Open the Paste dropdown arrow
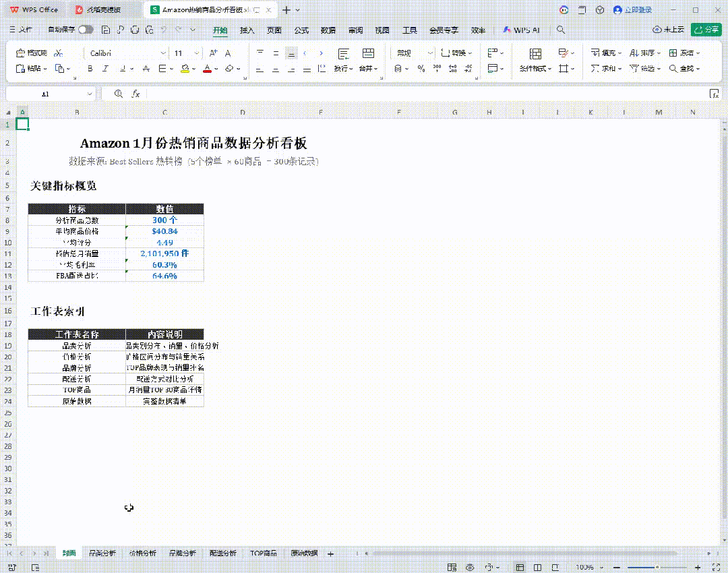Screen dimensions: 728x573 [x=45, y=69]
